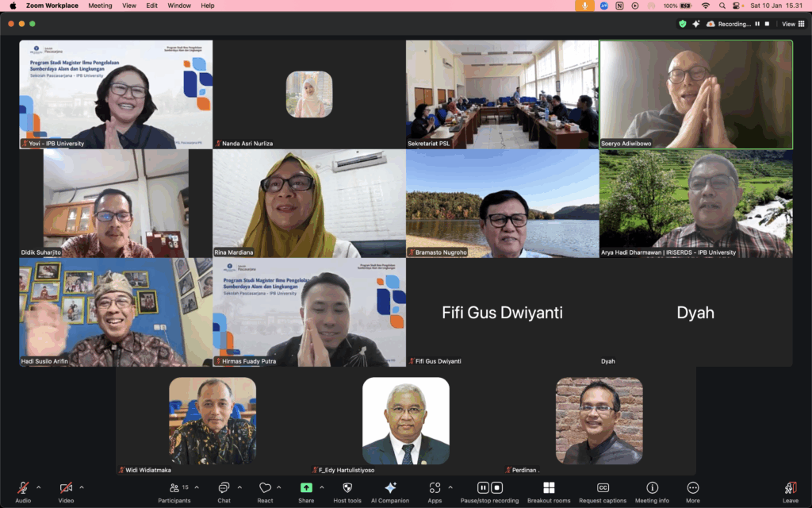This screenshot has height=508, width=812.
Task: Click the green Share screen icon
Action: click(306, 488)
